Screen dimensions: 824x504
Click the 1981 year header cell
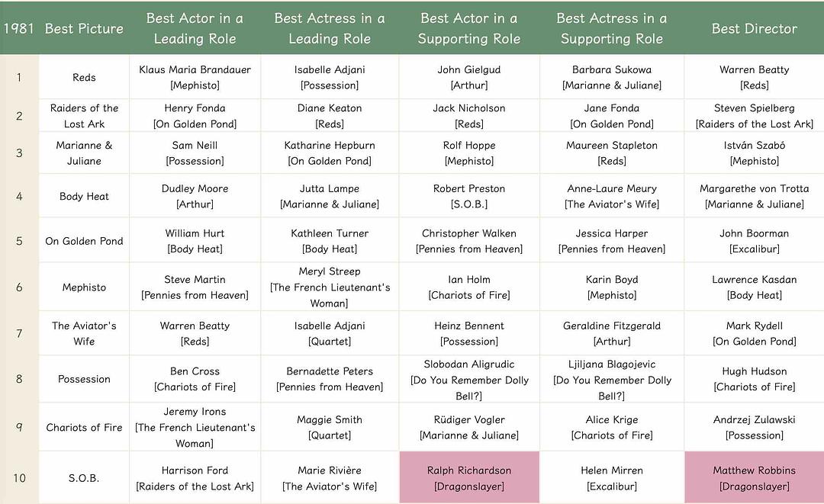pyautogui.click(x=19, y=28)
